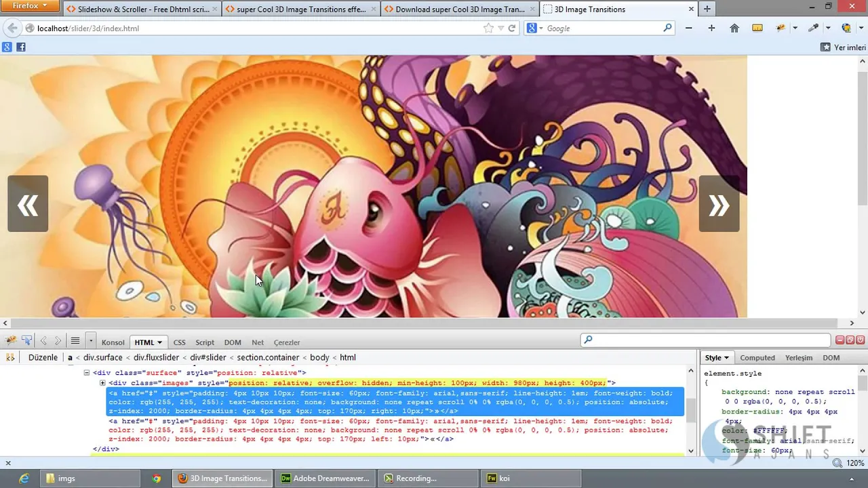Open a new browser tab
Viewport: 868px width, 488px height.
tap(707, 9)
